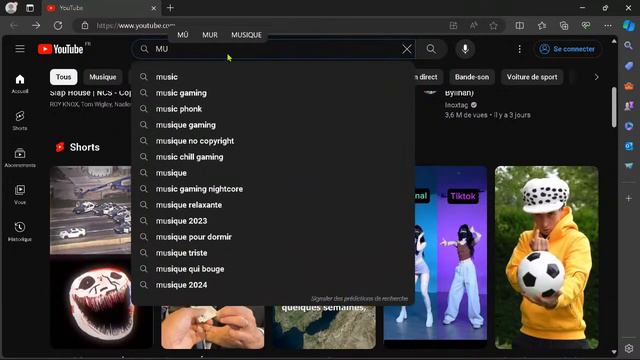Choose the 'musique no copyright' suggestion
Viewport: 640px width, 360px height.
pyautogui.click(x=273, y=141)
